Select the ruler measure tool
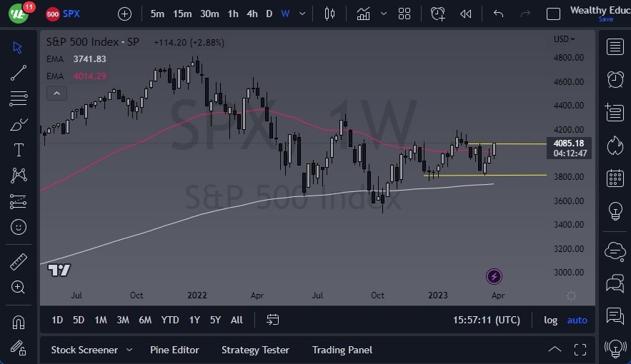Image resolution: width=631 pixels, height=364 pixels. point(19,261)
